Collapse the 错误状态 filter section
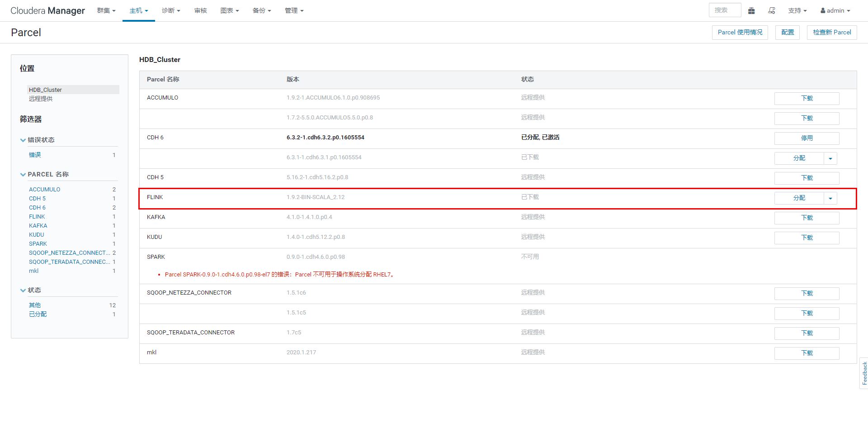 (23, 140)
